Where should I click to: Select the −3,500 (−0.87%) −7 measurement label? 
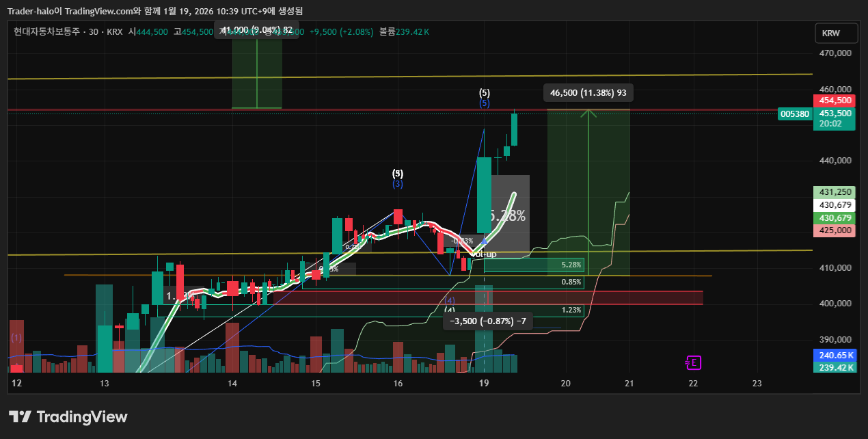(x=488, y=321)
